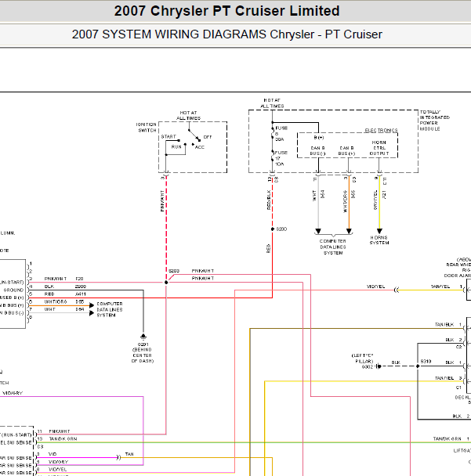Click the 'S203' splice label
471x476 pixels.
click(174, 271)
